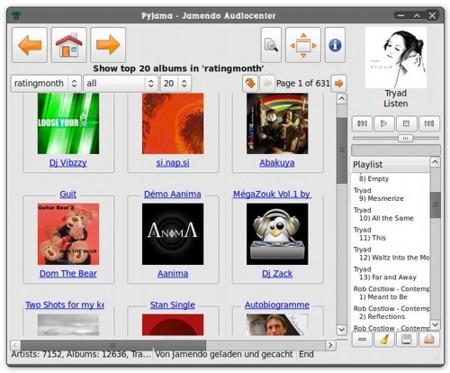Screen dimensions: 450x373
Task: Open the Guit album link
Action: (x=68, y=194)
